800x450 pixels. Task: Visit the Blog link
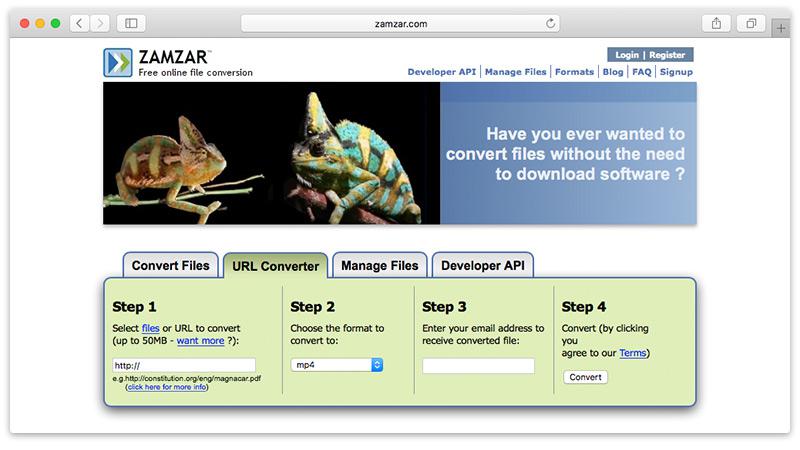click(x=613, y=72)
